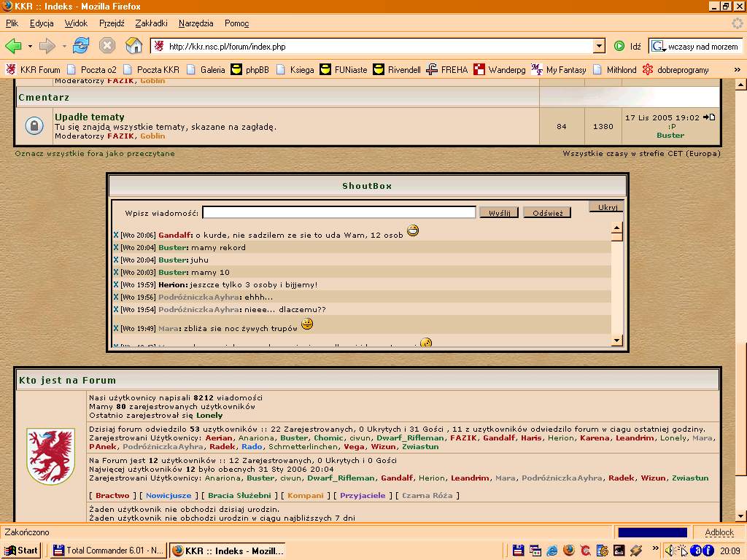747x560 pixels.
Task: Open the FREHA bookmark
Action: tap(447, 70)
